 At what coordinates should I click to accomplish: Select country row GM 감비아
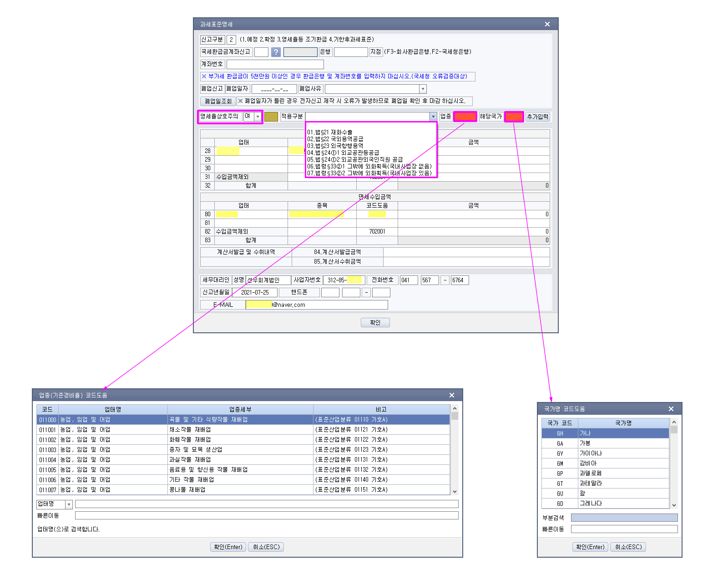click(606, 463)
